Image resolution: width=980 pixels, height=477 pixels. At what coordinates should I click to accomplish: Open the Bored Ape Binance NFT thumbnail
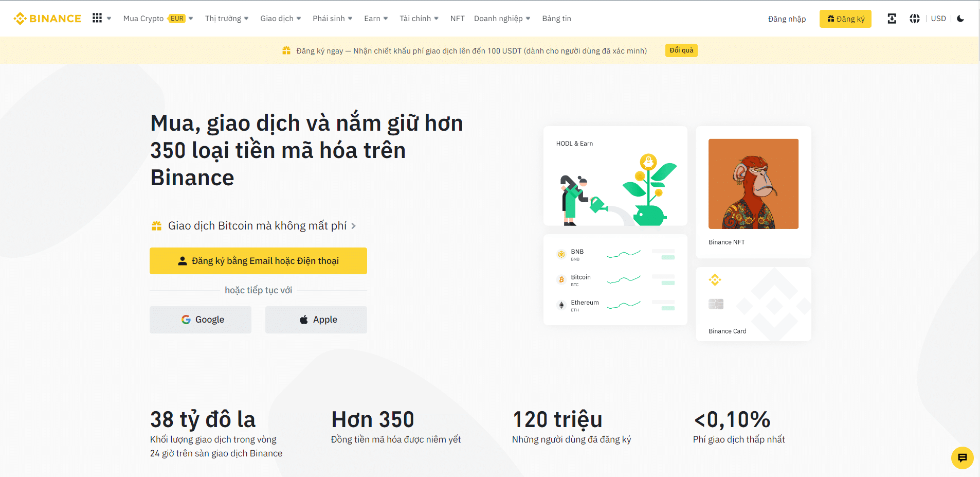[753, 184]
